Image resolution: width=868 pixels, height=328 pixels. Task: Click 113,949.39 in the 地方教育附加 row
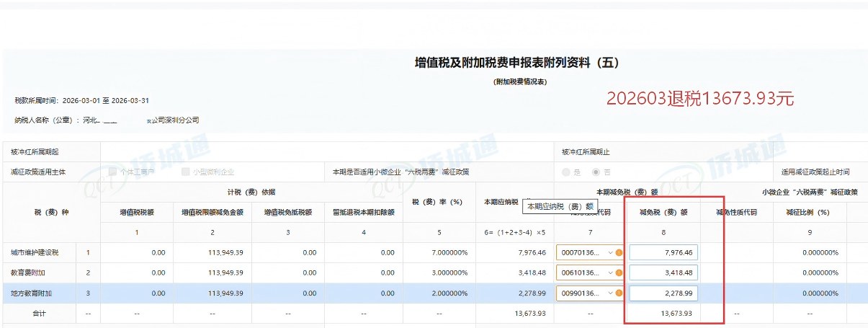[x=225, y=293]
